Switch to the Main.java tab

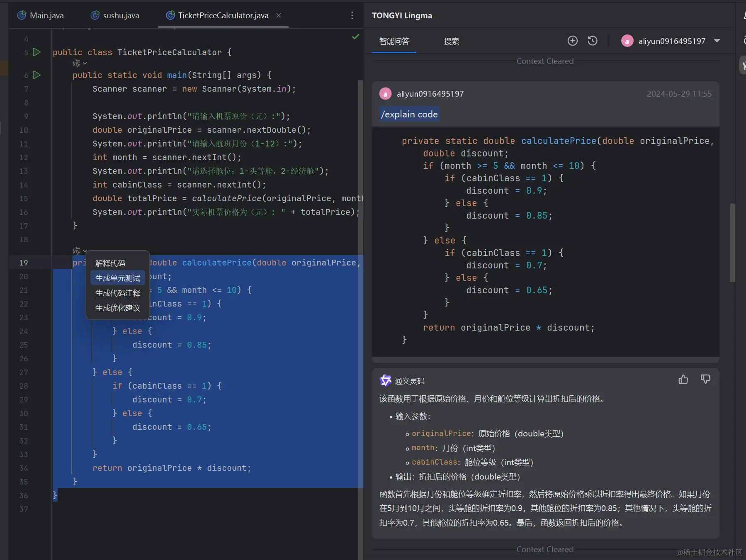pos(40,15)
